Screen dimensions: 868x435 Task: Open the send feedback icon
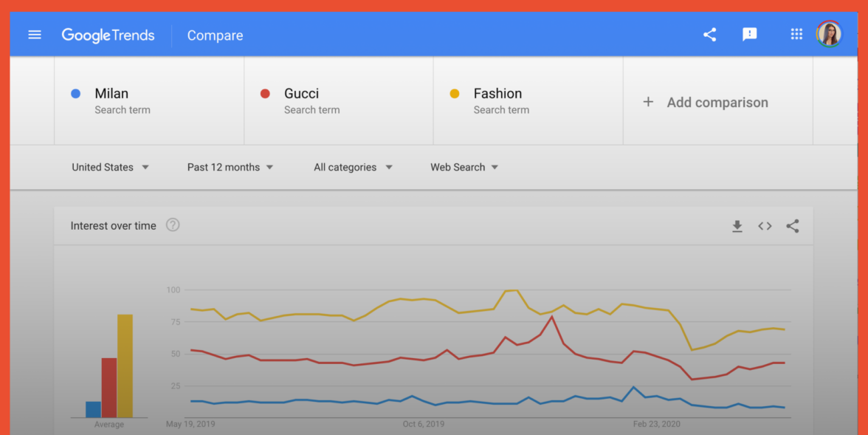click(749, 35)
